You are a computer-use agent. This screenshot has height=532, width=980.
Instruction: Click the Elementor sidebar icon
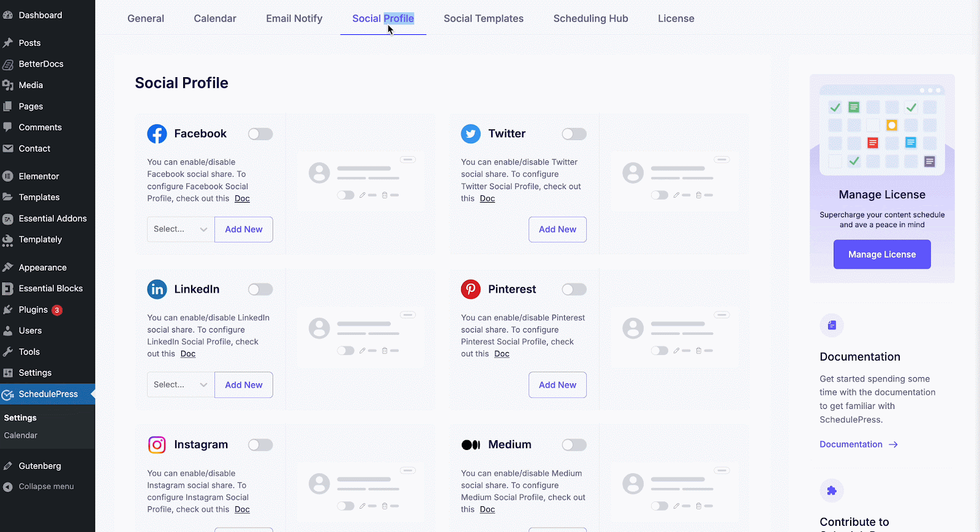click(x=8, y=176)
